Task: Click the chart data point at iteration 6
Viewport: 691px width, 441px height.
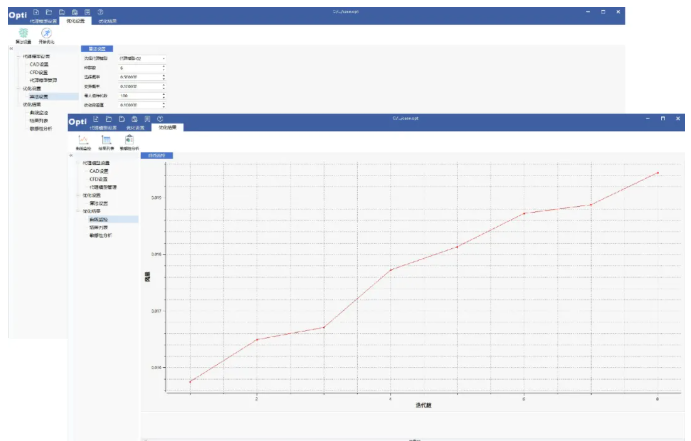Action: (x=524, y=214)
